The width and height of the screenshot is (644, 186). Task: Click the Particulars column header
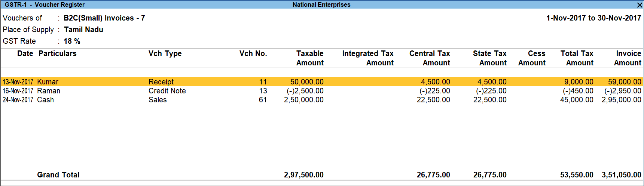point(57,53)
